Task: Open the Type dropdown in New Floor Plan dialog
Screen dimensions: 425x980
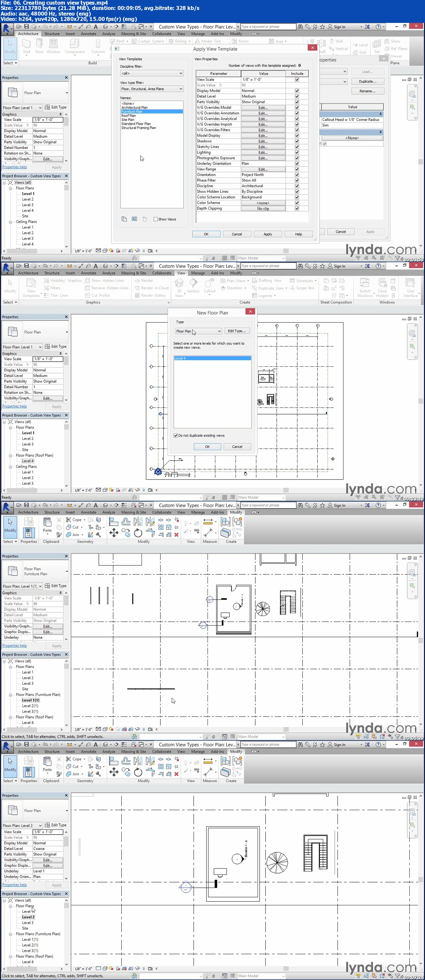Action: pyautogui.click(x=199, y=331)
